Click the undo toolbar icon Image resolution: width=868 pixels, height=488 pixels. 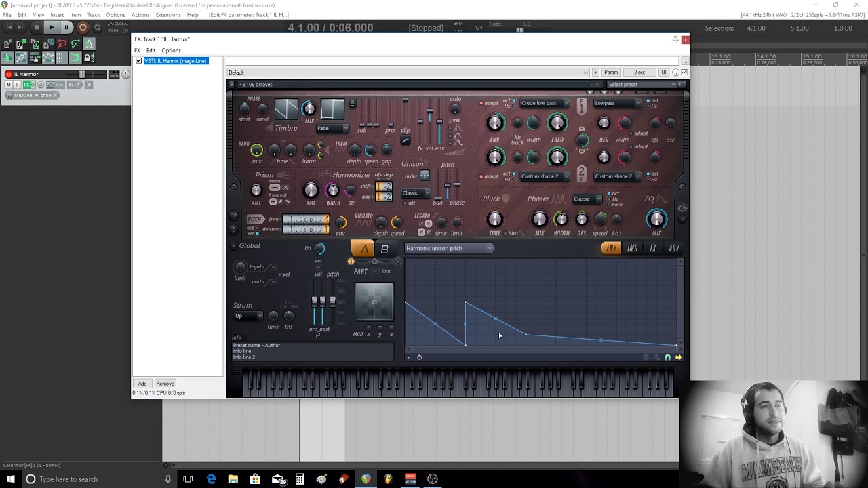(62, 44)
